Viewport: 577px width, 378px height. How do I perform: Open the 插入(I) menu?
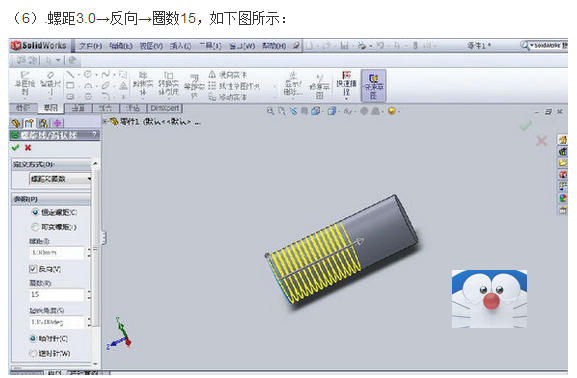[180, 46]
